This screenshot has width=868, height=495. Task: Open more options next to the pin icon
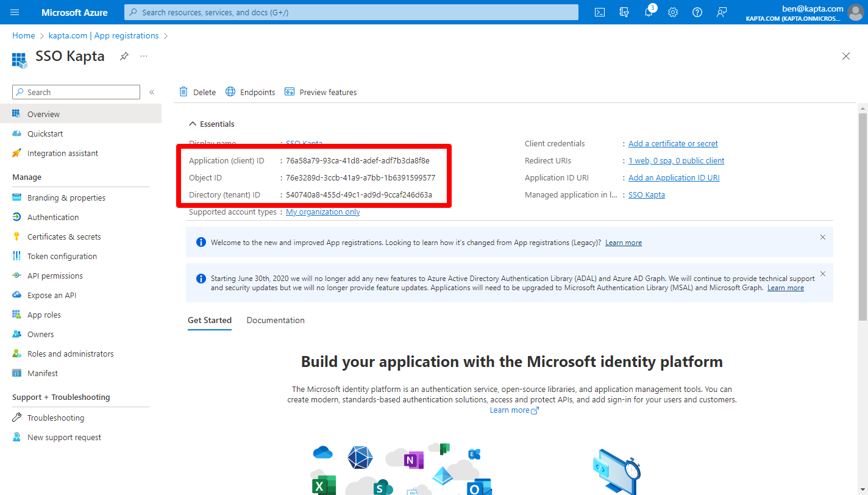[143, 55]
